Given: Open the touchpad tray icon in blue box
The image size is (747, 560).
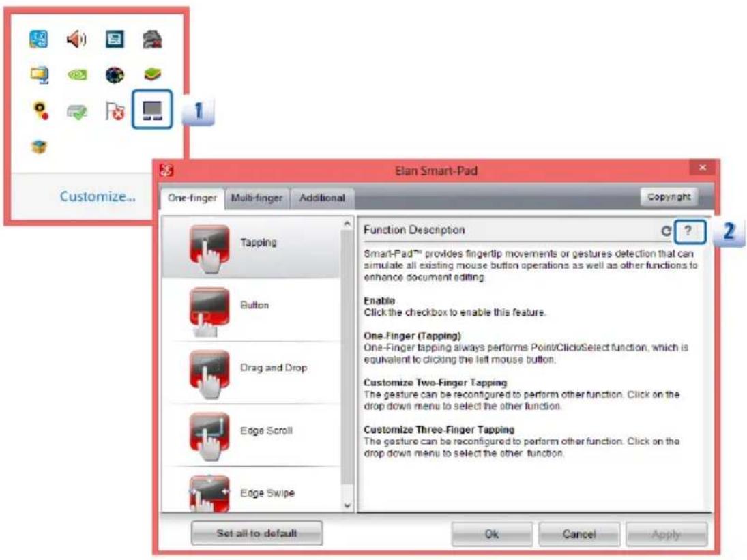Looking at the screenshot, I should coord(152,110).
